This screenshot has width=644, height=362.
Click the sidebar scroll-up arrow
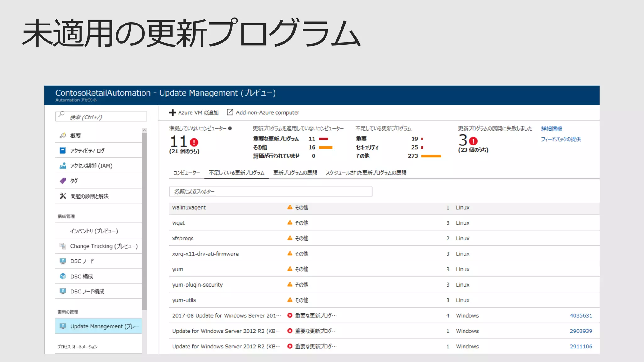tap(144, 130)
